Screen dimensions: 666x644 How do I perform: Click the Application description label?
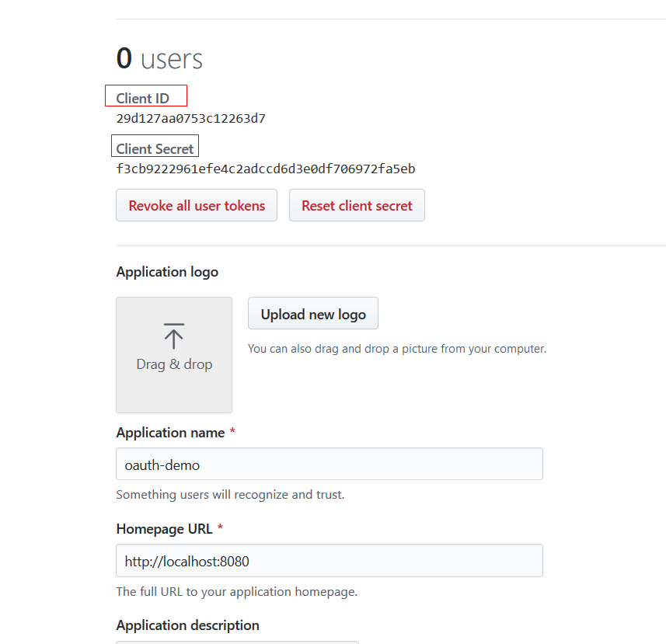pyautogui.click(x=187, y=625)
